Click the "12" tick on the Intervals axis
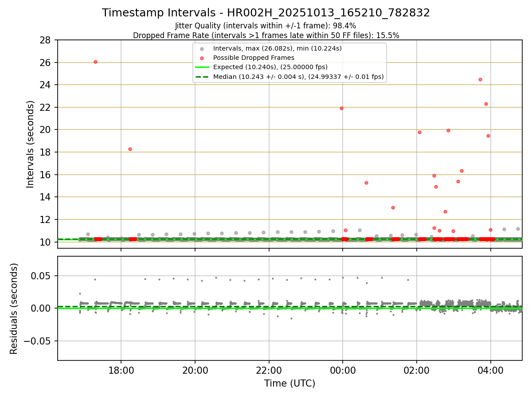 (45, 219)
